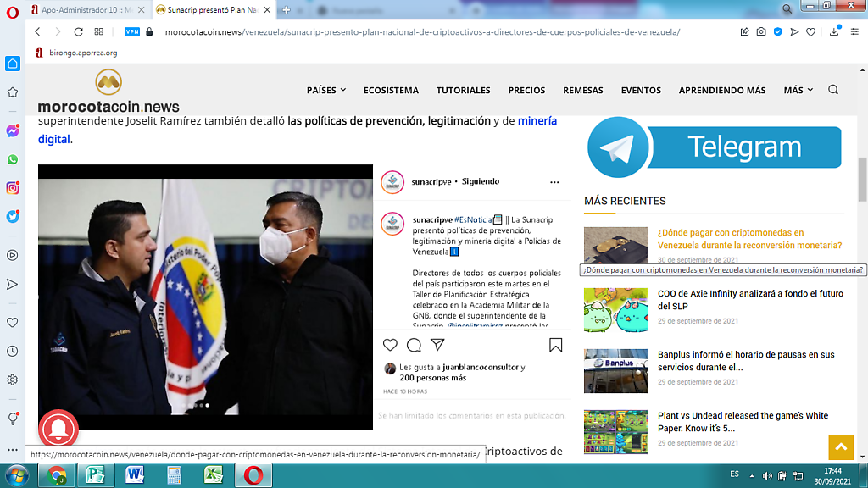This screenshot has height=488, width=868.
Task: Open the Instagram post three-dots options
Action: point(554,182)
